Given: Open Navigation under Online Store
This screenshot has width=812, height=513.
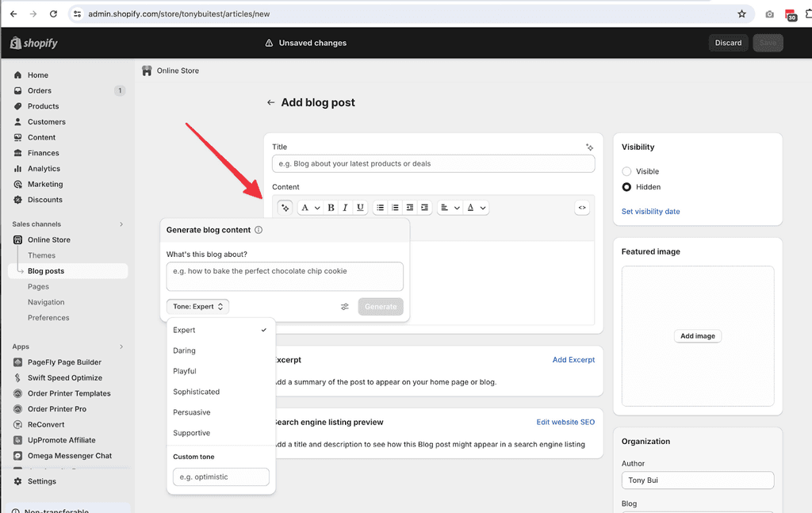Looking at the screenshot, I should pos(46,302).
